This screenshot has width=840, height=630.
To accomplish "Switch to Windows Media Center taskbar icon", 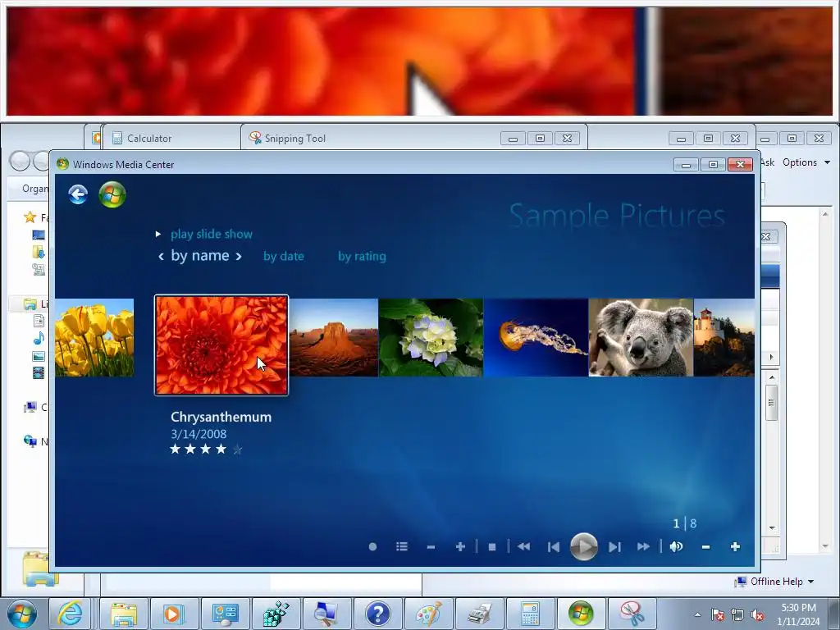I will tap(581, 614).
